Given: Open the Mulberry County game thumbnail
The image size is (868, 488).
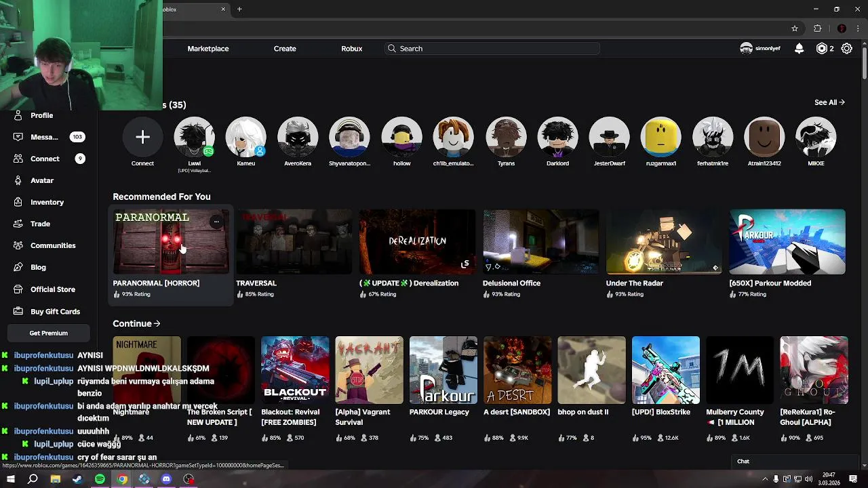Looking at the screenshot, I should [740, 370].
